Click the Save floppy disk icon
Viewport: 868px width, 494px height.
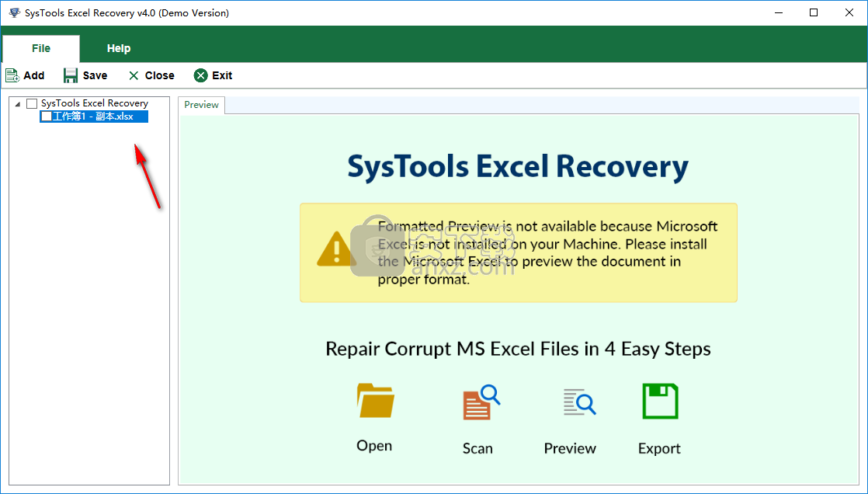71,75
